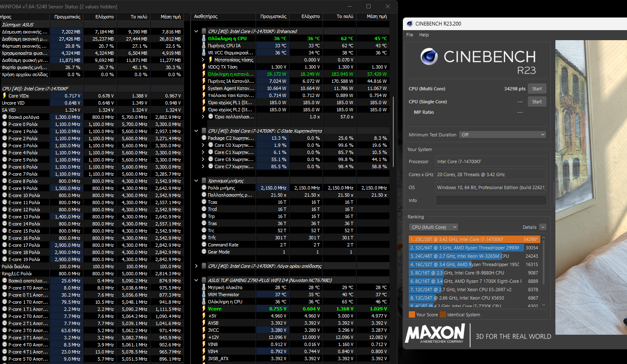Click the Identical System legend swatch
Image resolution: width=627 pixels, height=364 pixels.
coord(443,315)
